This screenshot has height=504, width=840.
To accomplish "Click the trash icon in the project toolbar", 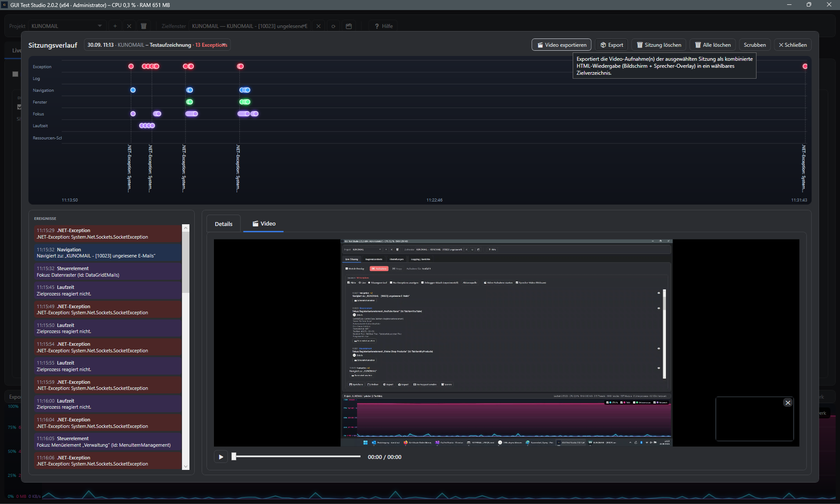I will [143, 26].
